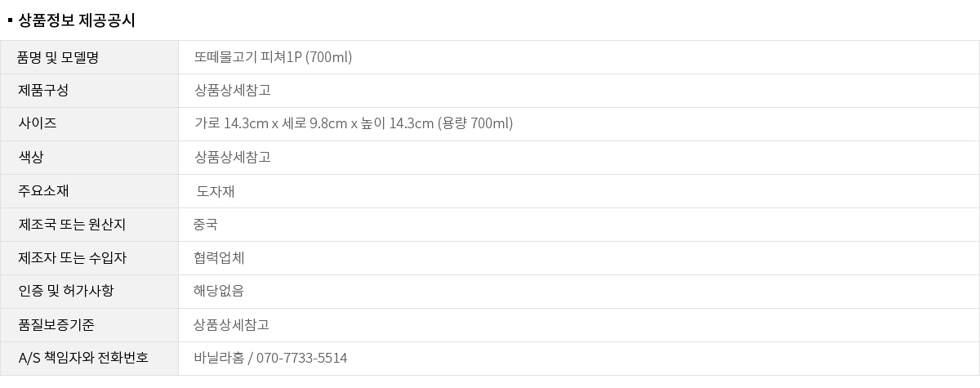Image resolution: width=980 pixels, height=388 pixels.
Task: Select the 협력업체 manufacturer value
Action: [x=219, y=258]
